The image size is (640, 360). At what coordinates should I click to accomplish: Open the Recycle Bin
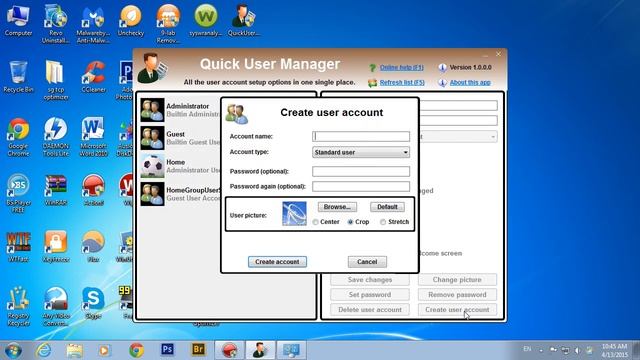point(18,77)
